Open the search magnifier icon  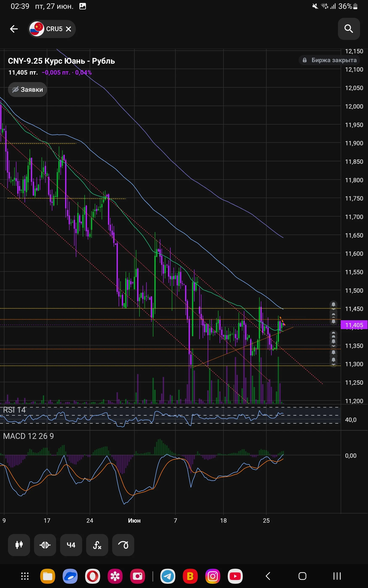click(348, 29)
